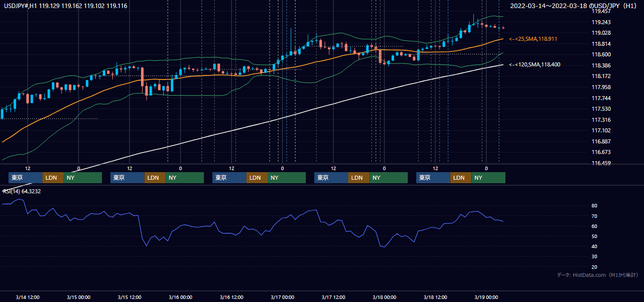Select the 3/16 12:00 time label
Viewport: 644px width, 302px height.
coord(231,297)
